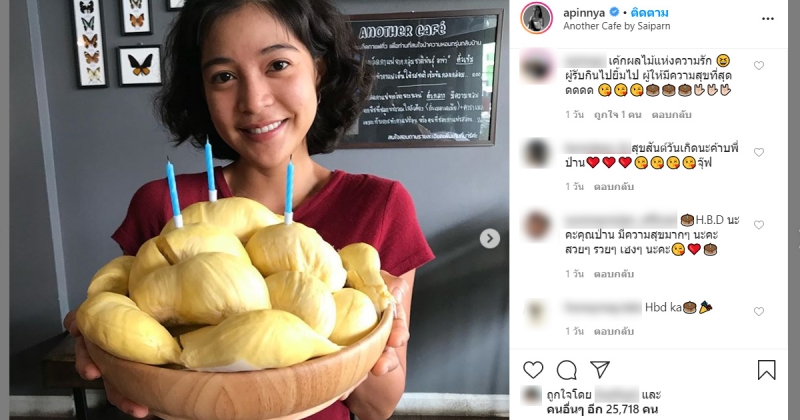Save post with the bookmark icon

pos(766,370)
